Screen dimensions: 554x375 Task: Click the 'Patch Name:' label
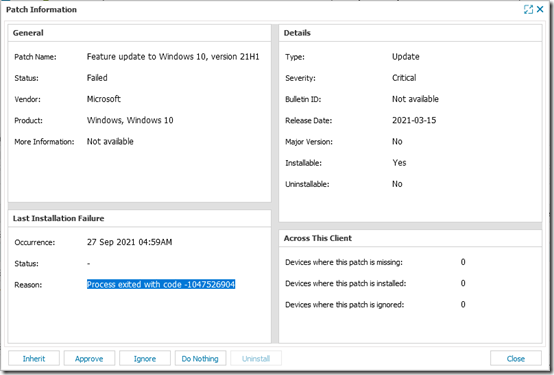(35, 57)
